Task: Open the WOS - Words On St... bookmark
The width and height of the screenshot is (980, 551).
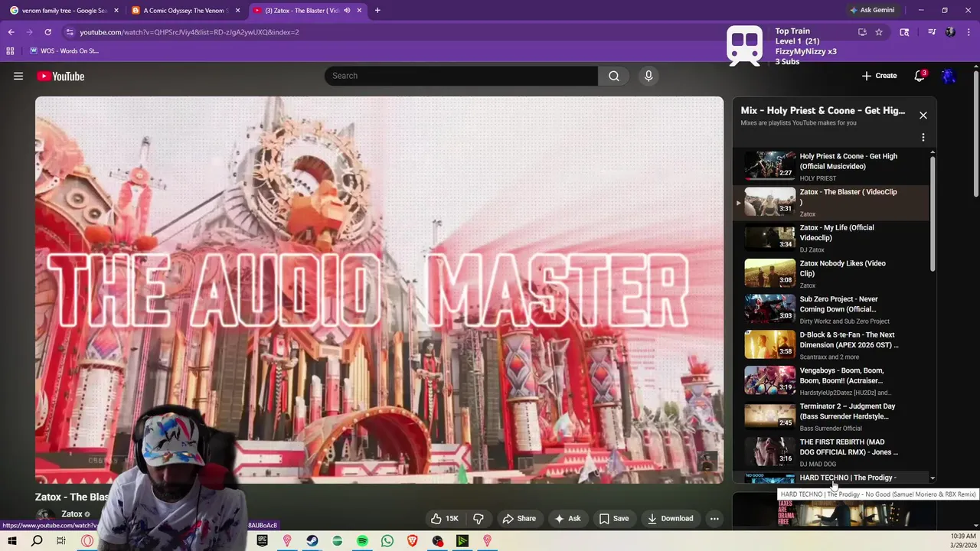Action: click(x=64, y=51)
